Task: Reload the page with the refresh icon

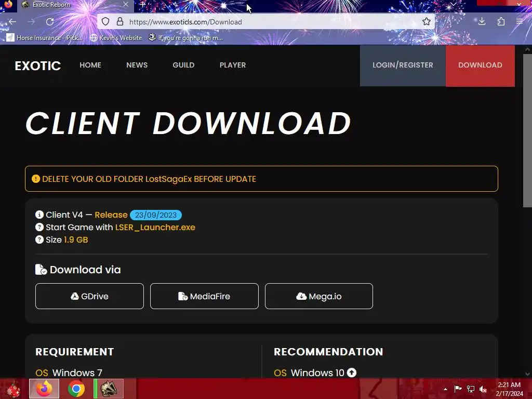Action: click(50, 22)
